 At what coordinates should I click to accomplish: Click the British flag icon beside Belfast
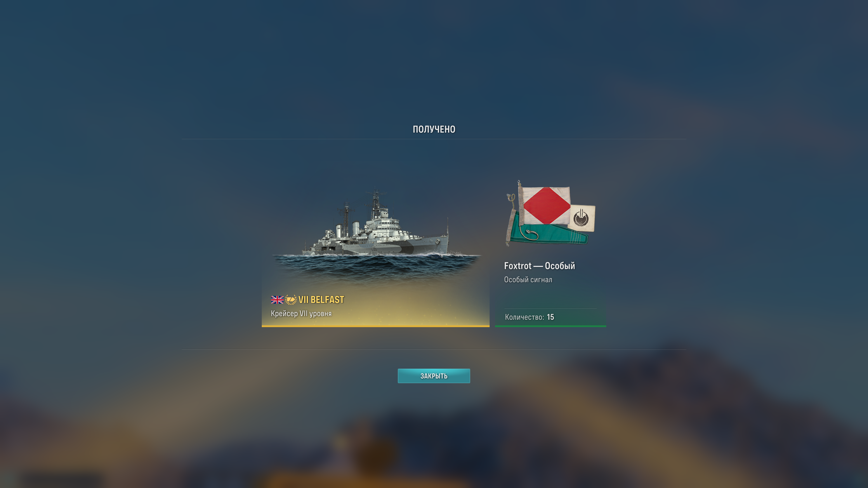click(x=277, y=299)
